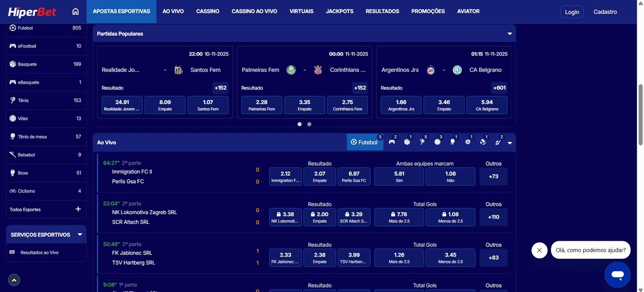The image size is (644, 292).
Task: Bet 24.91 on Realidade Jovem
Action: point(122,105)
